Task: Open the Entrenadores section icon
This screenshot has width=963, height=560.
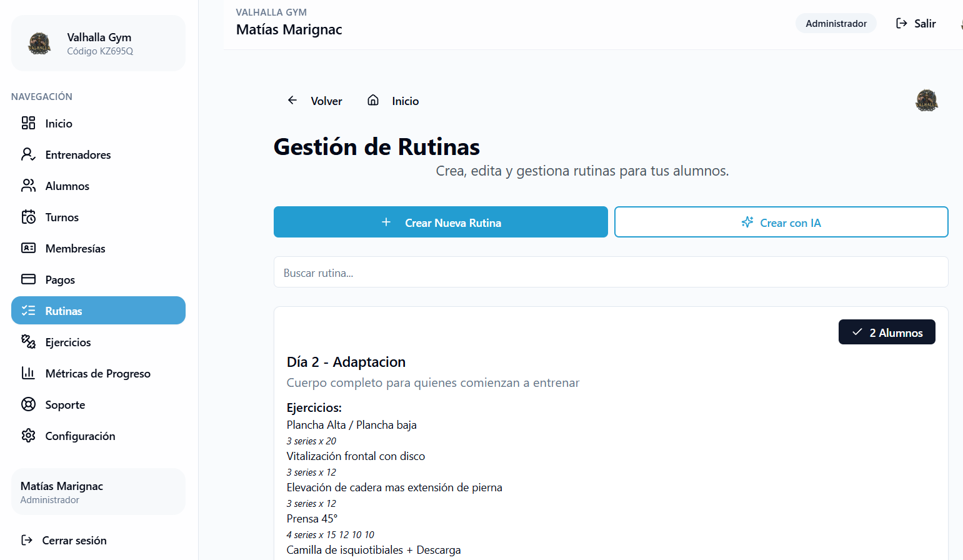Action: click(x=28, y=154)
